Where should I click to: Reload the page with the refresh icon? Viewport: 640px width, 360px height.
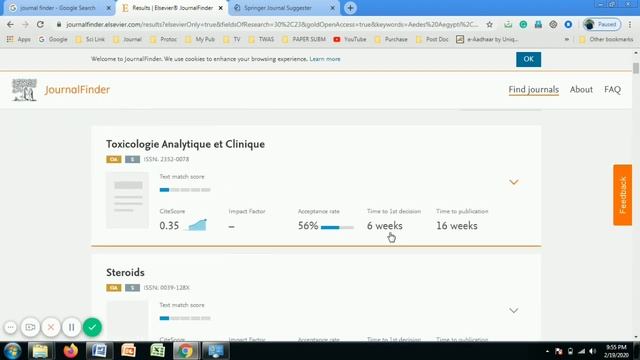tap(40, 24)
